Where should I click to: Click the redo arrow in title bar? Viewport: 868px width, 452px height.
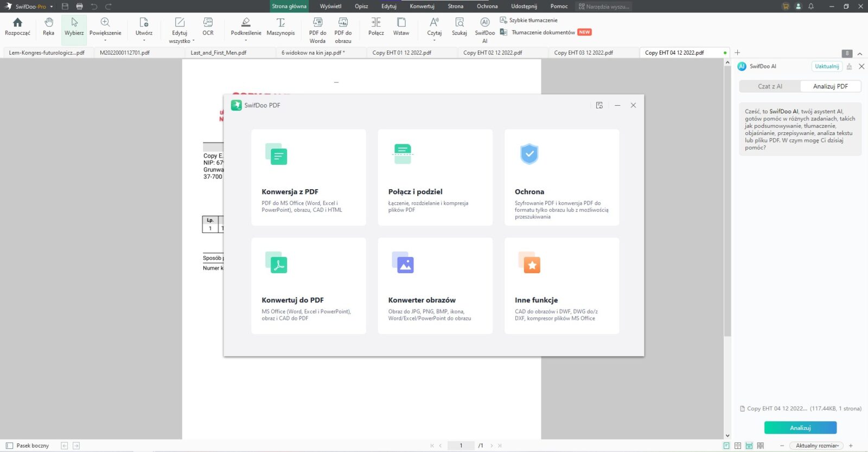108,7
